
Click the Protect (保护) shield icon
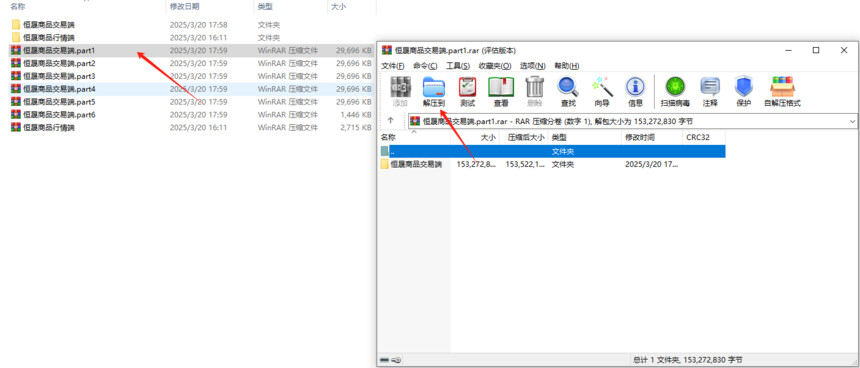(x=743, y=87)
